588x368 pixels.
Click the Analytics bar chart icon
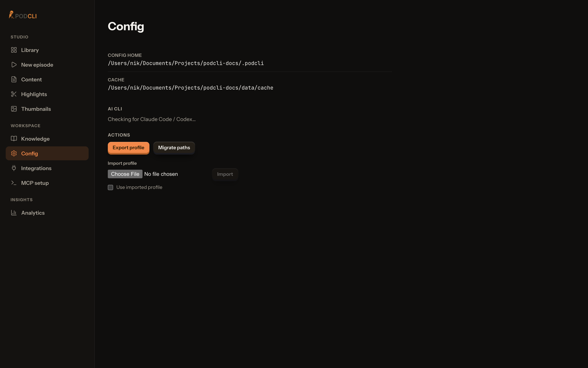pyautogui.click(x=14, y=213)
